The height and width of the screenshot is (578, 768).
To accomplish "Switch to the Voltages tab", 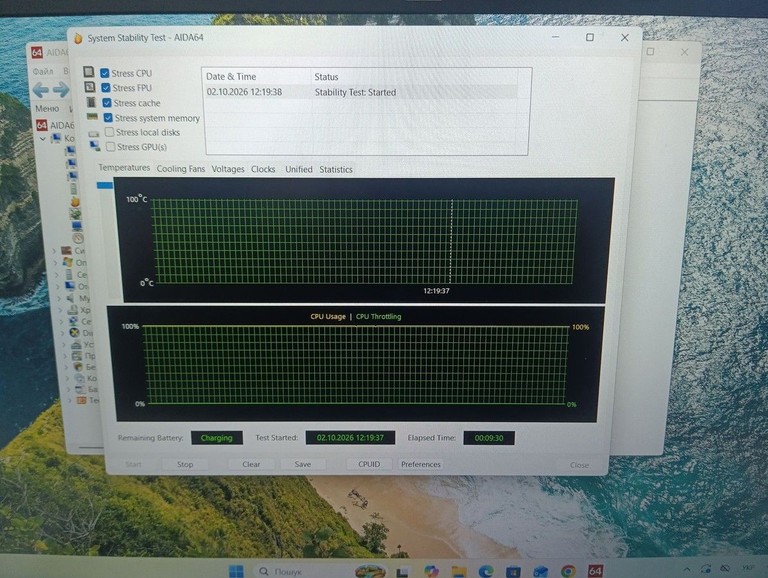I will 228,169.
